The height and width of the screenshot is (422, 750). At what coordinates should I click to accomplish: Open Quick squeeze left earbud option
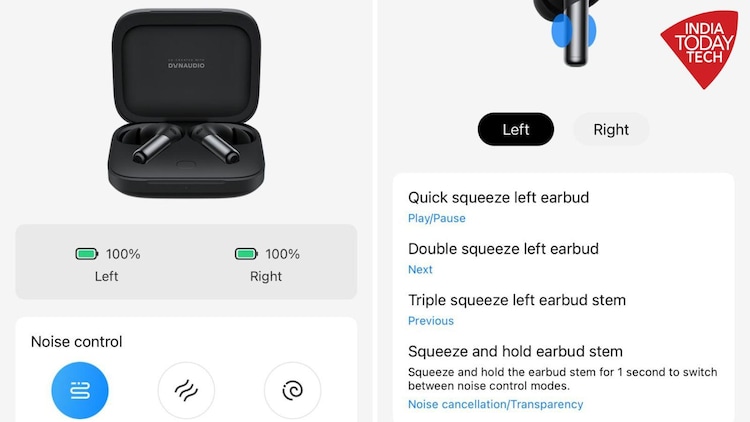tap(563, 207)
